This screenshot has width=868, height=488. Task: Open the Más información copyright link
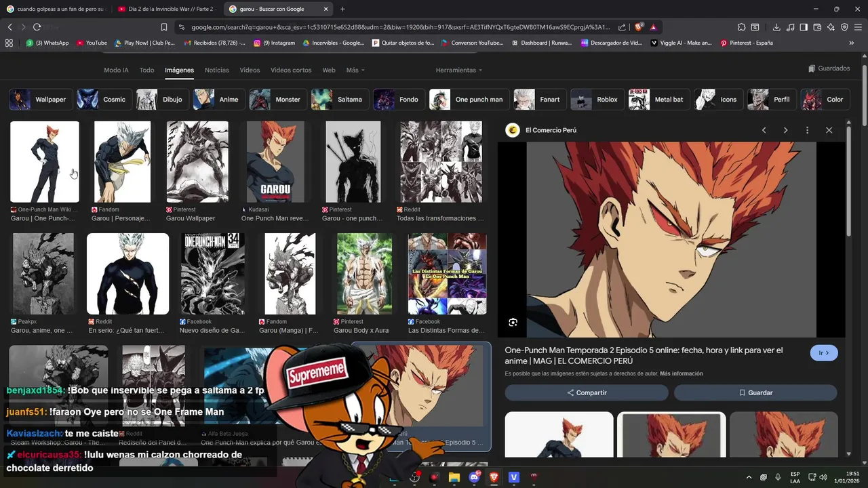coord(681,373)
